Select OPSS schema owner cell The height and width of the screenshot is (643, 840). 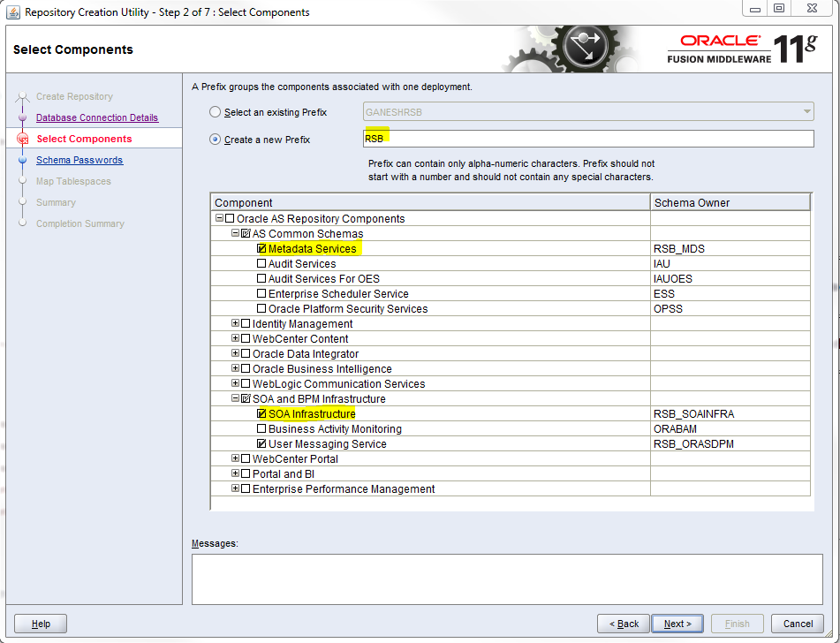730,308
